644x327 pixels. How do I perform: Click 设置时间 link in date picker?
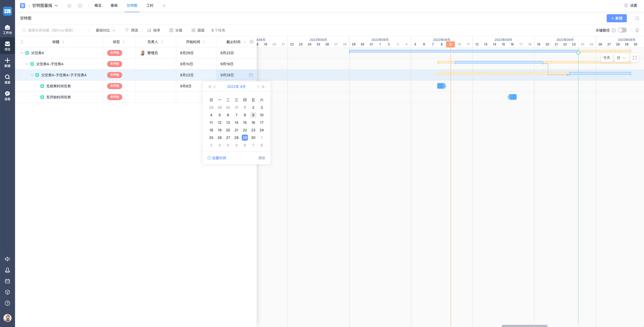pyautogui.click(x=217, y=158)
